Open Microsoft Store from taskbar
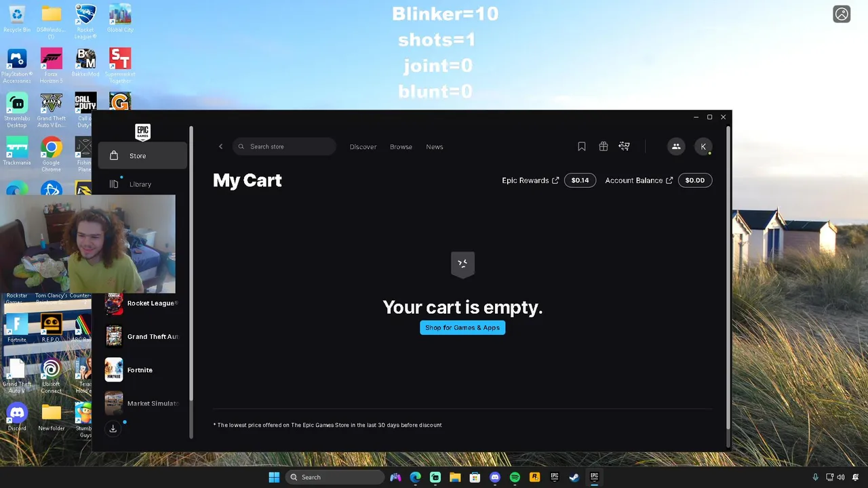 [475, 477]
